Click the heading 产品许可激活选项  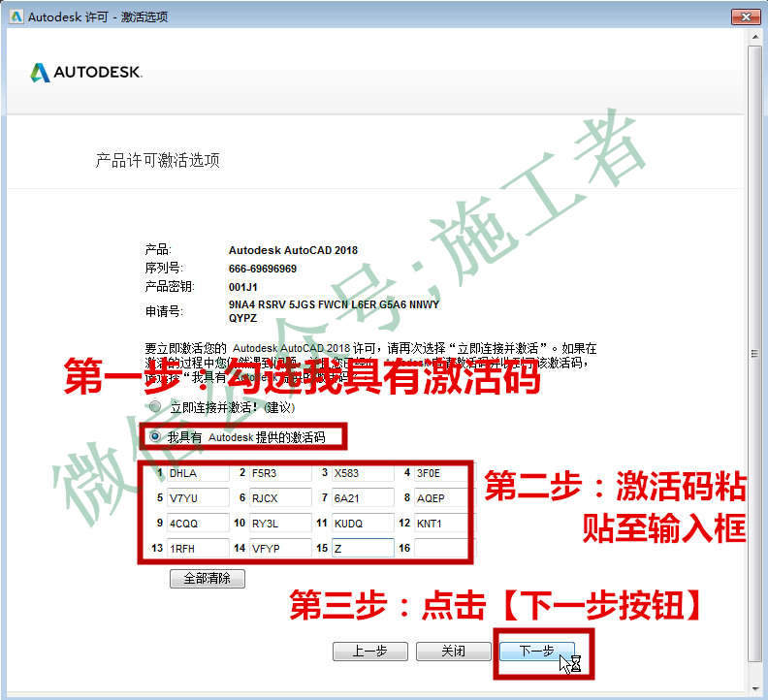pyautogui.click(x=158, y=160)
